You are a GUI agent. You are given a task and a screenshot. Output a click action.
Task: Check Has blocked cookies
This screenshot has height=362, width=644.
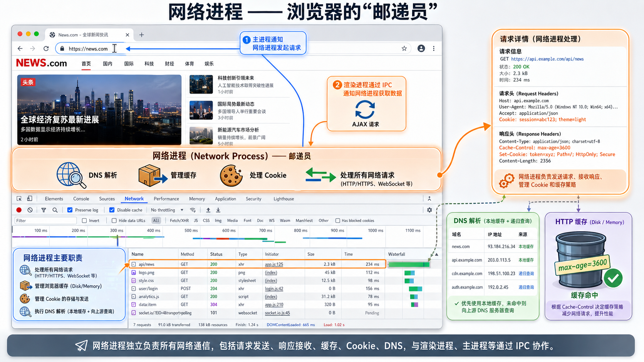pyautogui.click(x=338, y=220)
